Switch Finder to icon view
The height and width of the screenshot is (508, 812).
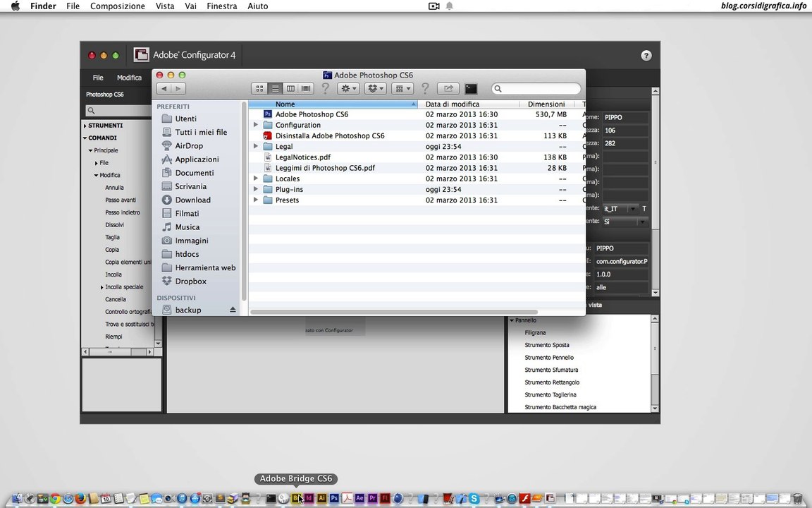click(260, 89)
